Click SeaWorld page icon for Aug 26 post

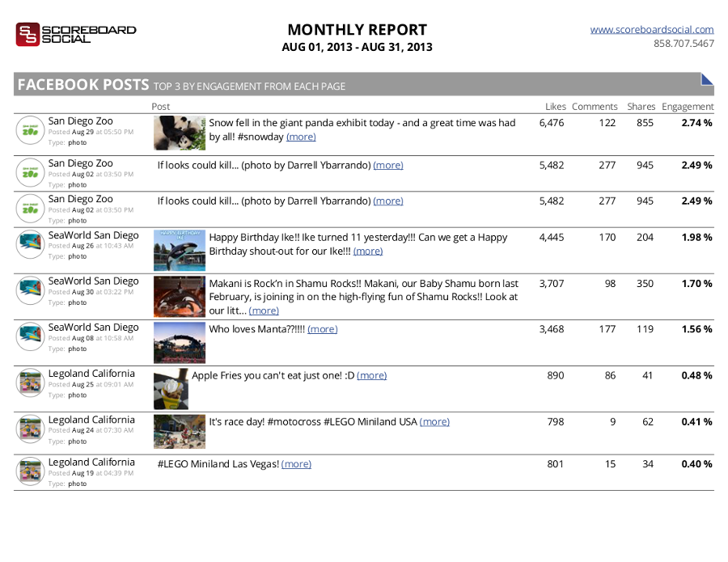(x=30, y=244)
